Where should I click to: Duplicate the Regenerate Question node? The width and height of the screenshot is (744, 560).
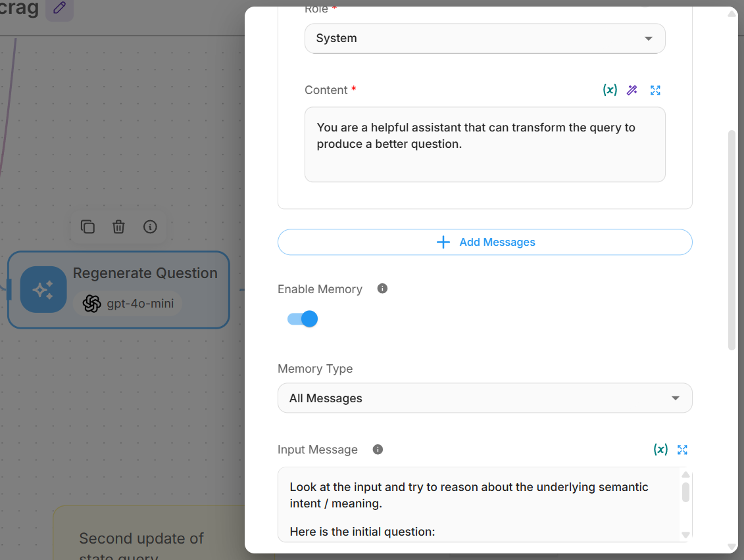pos(87,227)
